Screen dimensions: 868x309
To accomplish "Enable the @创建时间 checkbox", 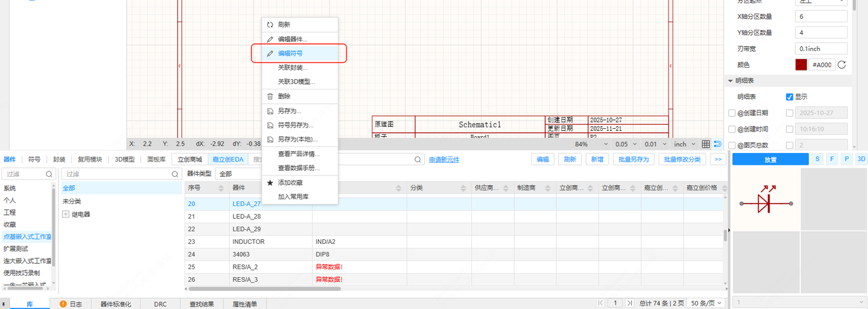I will (x=732, y=129).
